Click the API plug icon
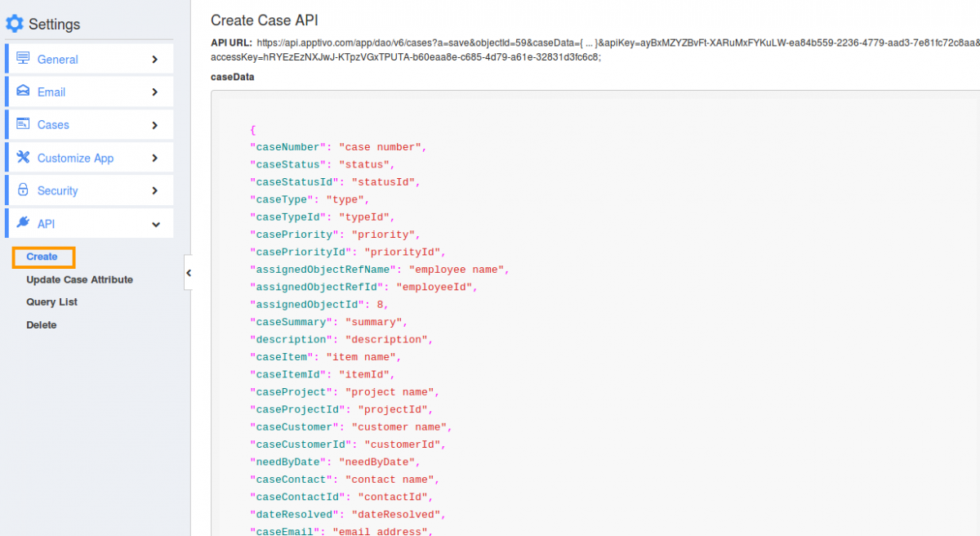Viewport: 980px width, 536px height. click(23, 223)
